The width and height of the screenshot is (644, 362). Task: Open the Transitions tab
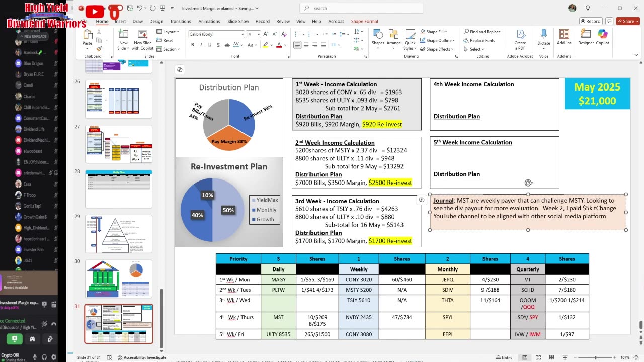[180, 21]
